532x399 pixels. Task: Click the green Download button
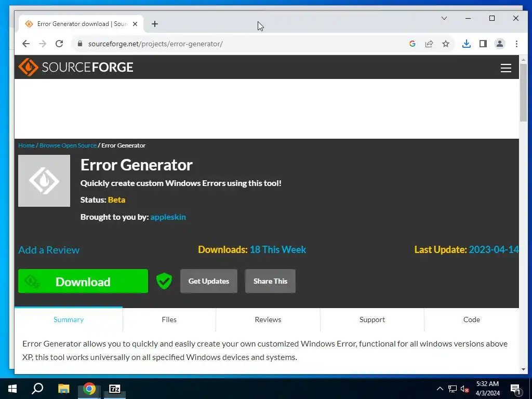click(x=83, y=281)
